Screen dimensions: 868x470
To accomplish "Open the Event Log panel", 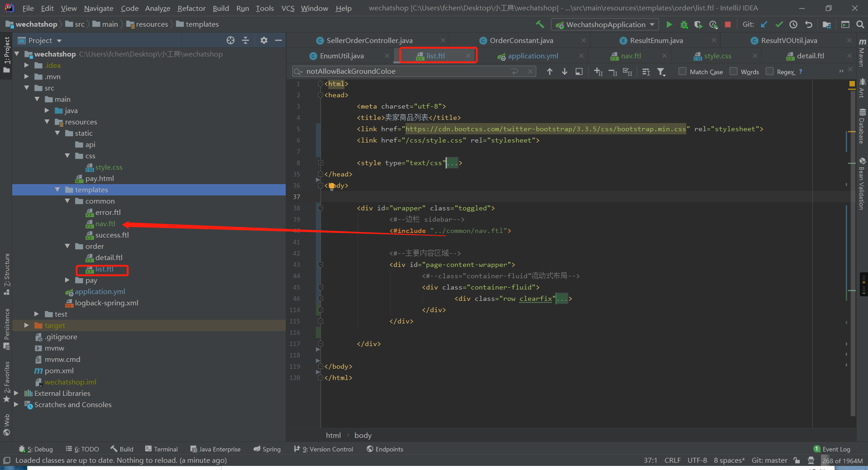I will (x=834, y=449).
